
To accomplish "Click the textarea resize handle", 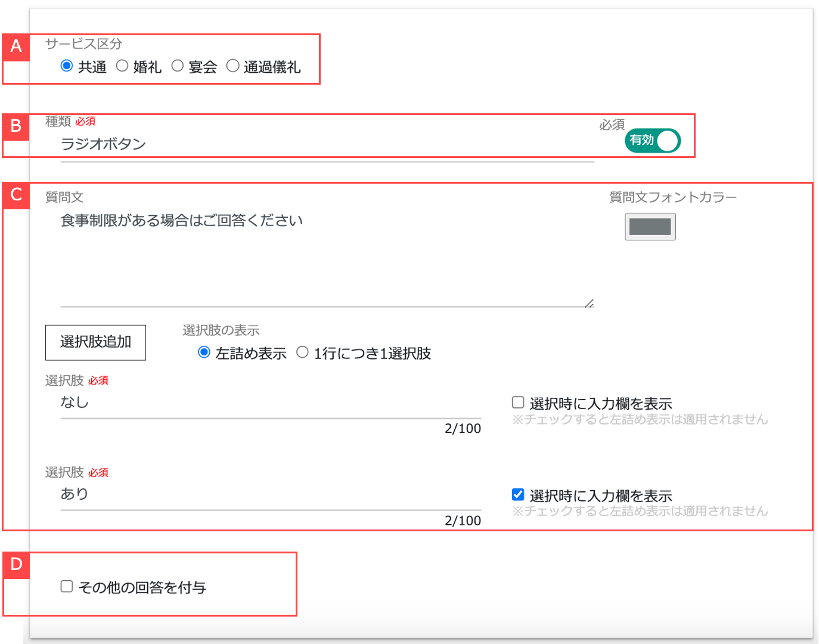I will (590, 303).
